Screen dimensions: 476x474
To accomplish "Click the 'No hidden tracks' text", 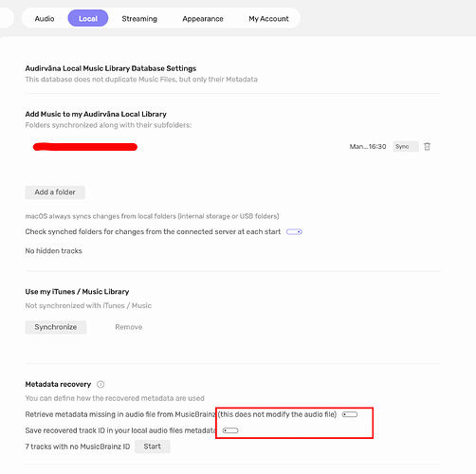I will pos(54,251).
